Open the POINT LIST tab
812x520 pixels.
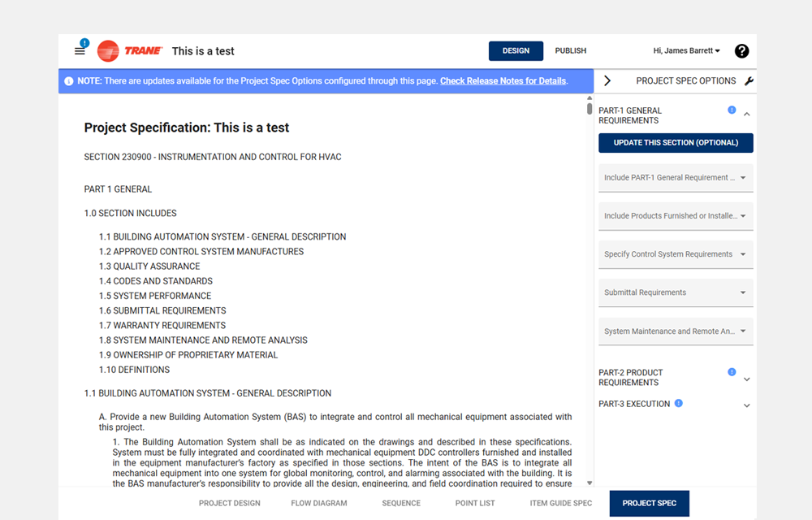tap(475, 503)
